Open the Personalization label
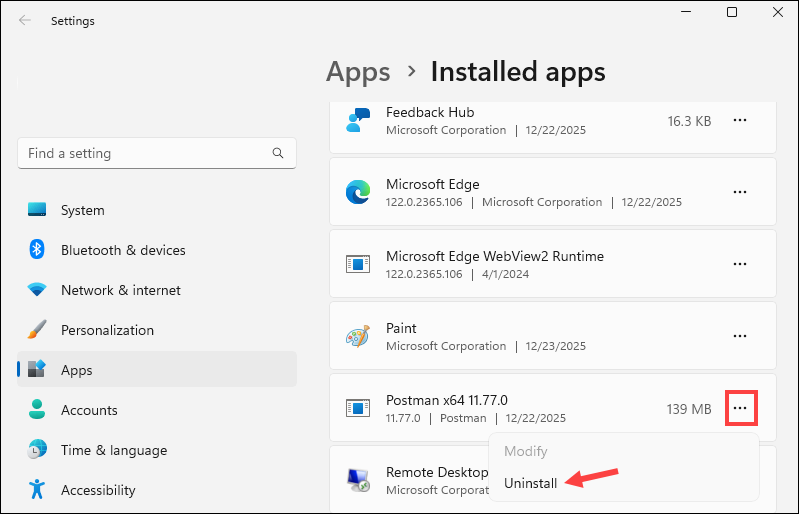This screenshot has height=514, width=799. [x=108, y=330]
